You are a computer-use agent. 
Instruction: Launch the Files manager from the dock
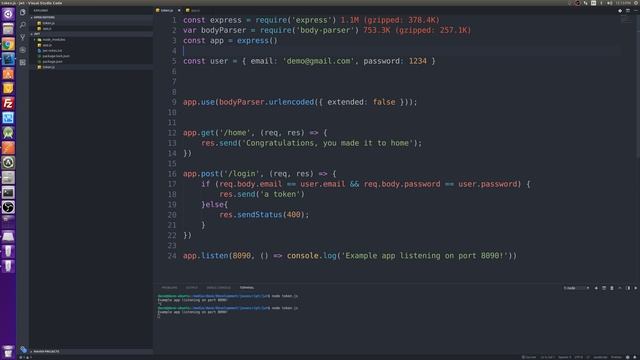pos(8,29)
